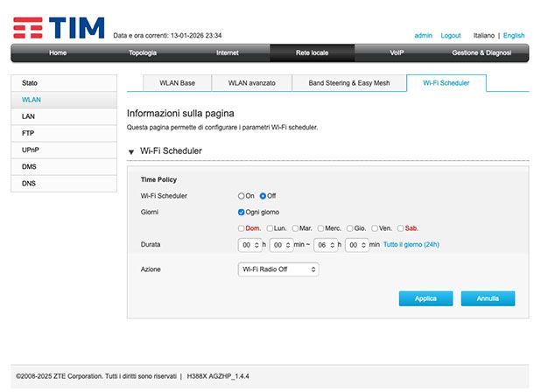Image resolution: width=534 pixels, height=392 pixels.
Task: Check the Merc. day checkbox
Action: click(x=320, y=228)
